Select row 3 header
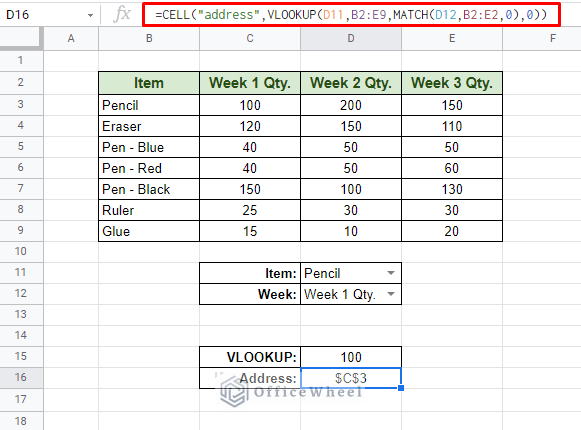 tap(21, 105)
